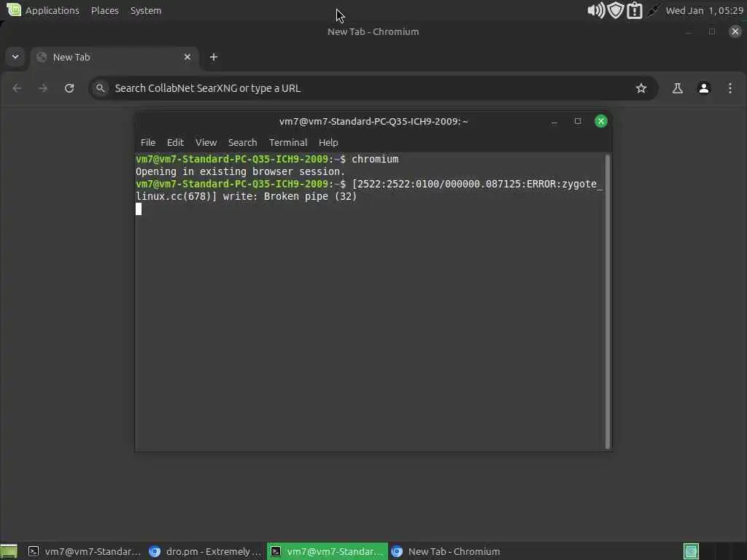The image size is (747, 560).
Task: Click the Chromium back navigation arrow
Action: pyautogui.click(x=18, y=88)
